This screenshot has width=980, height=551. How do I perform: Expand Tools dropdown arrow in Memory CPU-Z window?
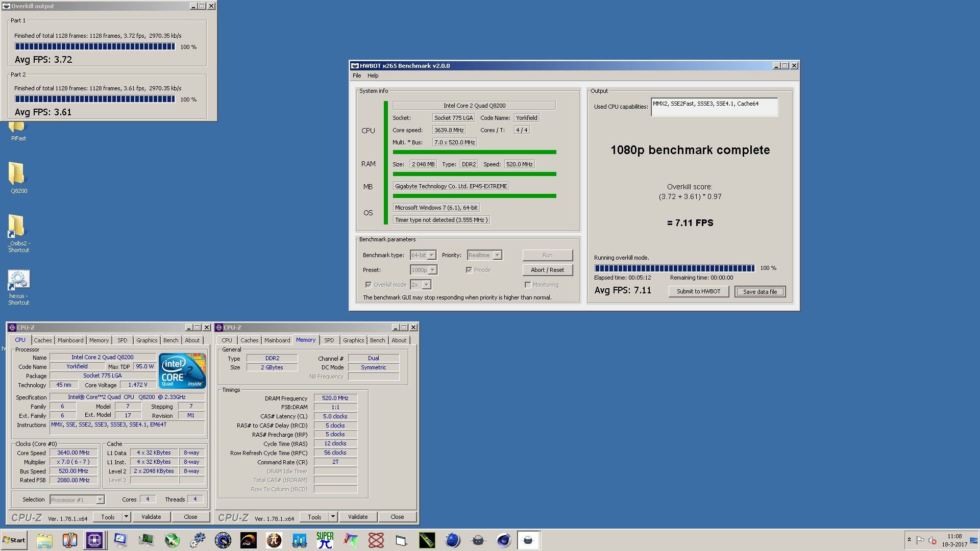pyautogui.click(x=333, y=517)
